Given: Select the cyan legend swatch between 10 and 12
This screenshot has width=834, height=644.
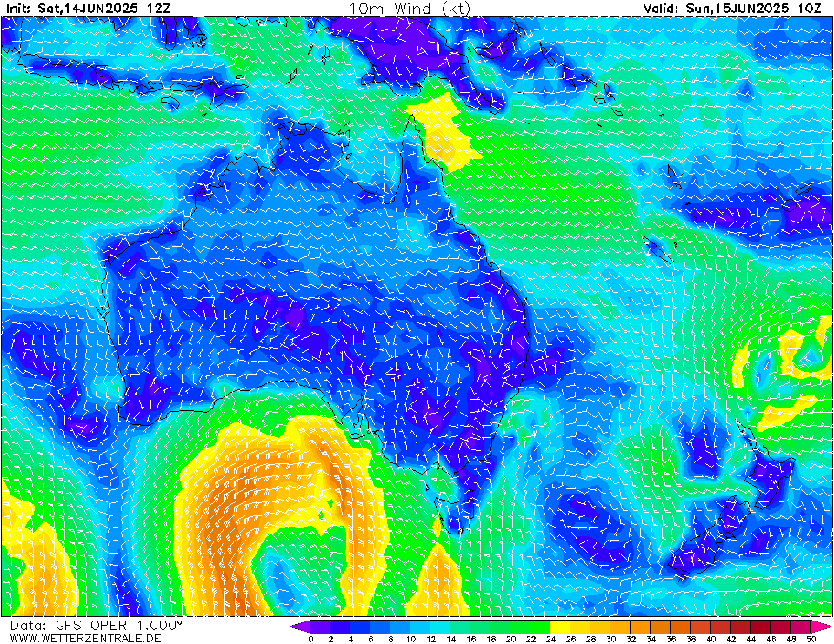Looking at the screenshot, I should coord(420,627).
